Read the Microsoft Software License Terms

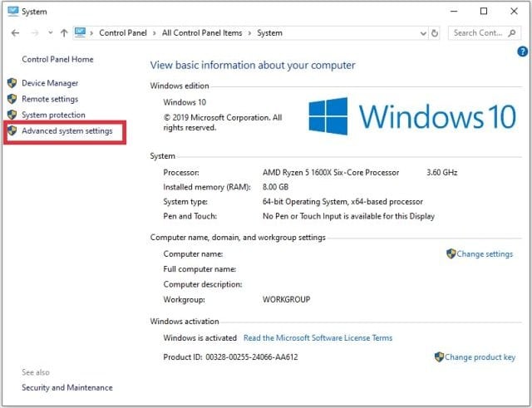click(x=318, y=338)
